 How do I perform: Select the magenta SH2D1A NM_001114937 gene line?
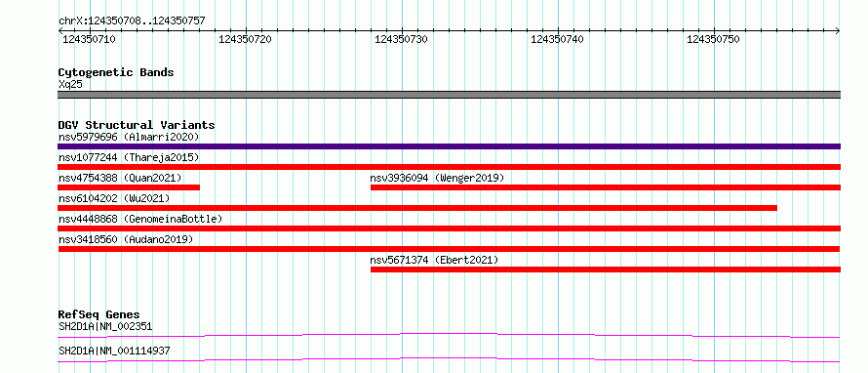click(x=449, y=359)
